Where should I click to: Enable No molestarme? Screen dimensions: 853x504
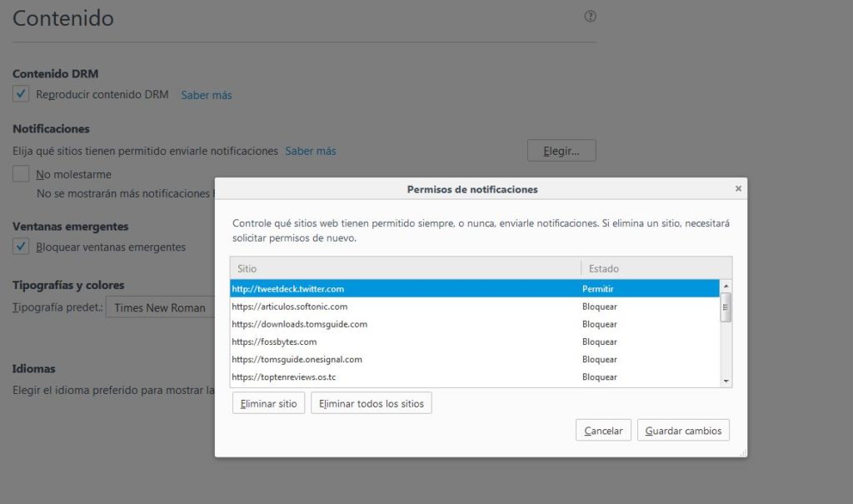pyautogui.click(x=21, y=173)
